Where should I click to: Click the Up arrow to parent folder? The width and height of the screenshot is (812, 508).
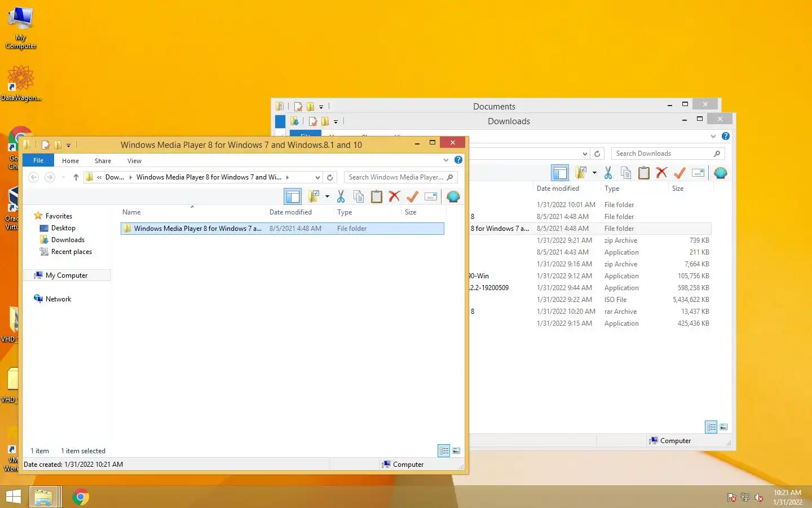point(76,177)
